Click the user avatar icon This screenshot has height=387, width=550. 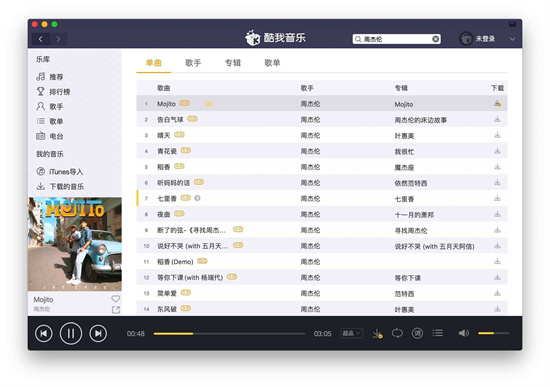point(466,39)
